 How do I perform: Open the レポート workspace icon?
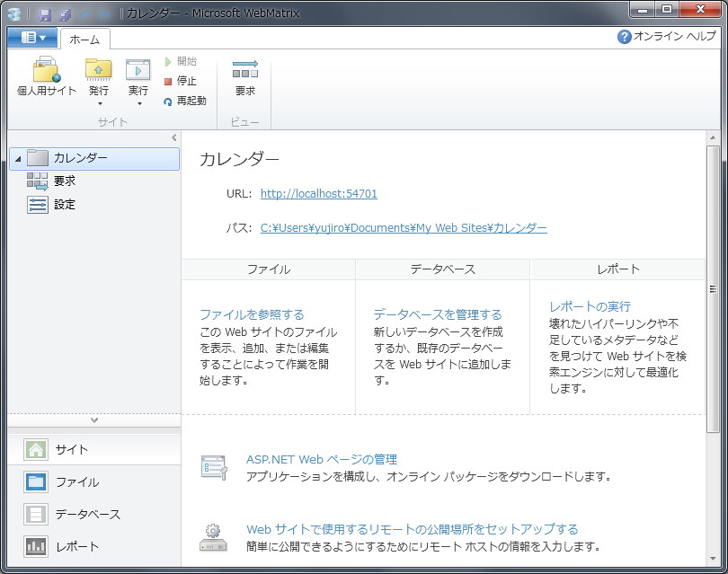pos(36,545)
